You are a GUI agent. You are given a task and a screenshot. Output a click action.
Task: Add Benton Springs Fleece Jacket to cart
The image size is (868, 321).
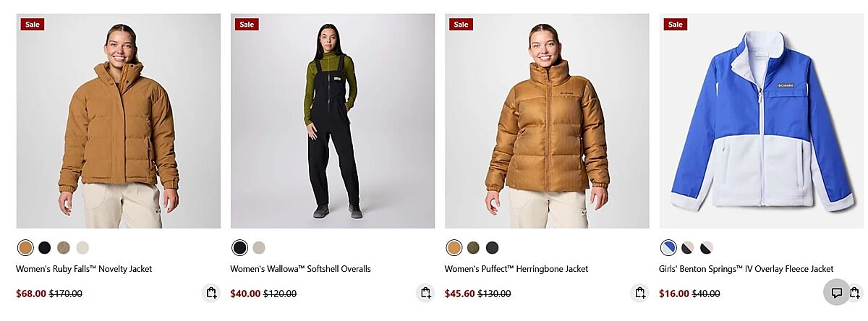(855, 293)
